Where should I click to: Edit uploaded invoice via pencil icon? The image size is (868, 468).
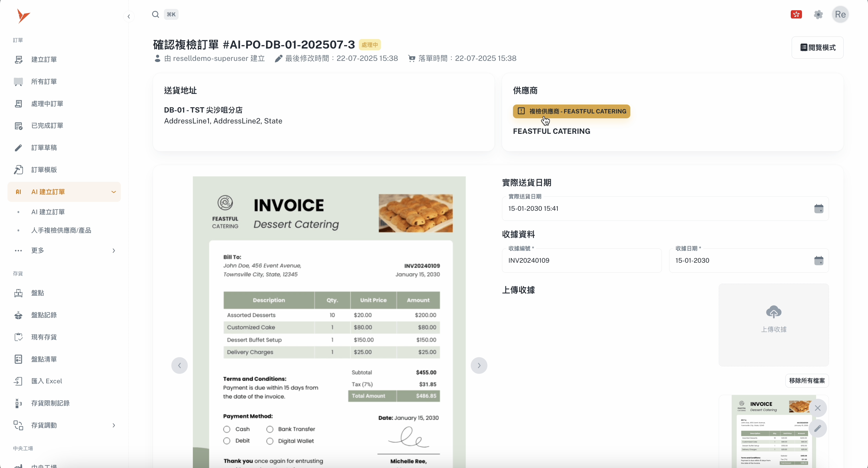[x=818, y=428]
